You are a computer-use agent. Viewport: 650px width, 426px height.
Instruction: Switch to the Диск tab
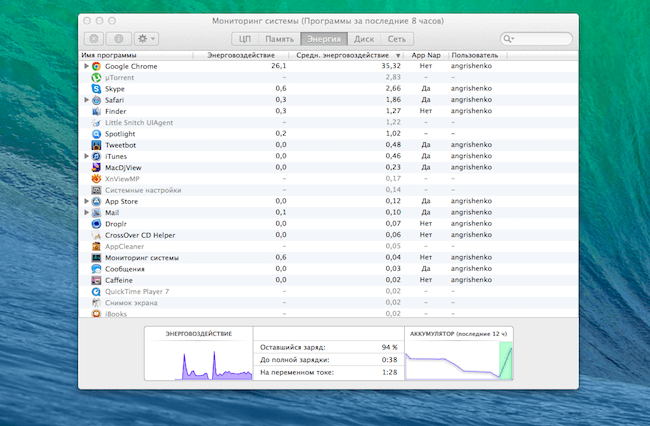[x=364, y=39]
